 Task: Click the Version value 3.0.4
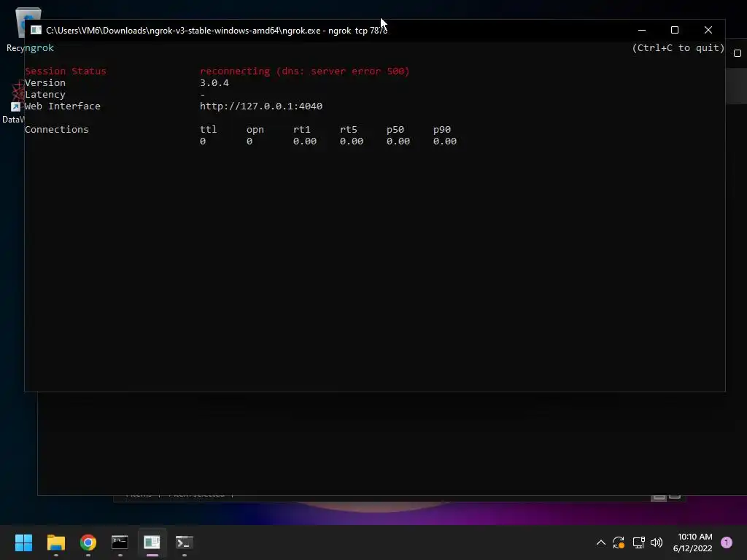point(214,83)
